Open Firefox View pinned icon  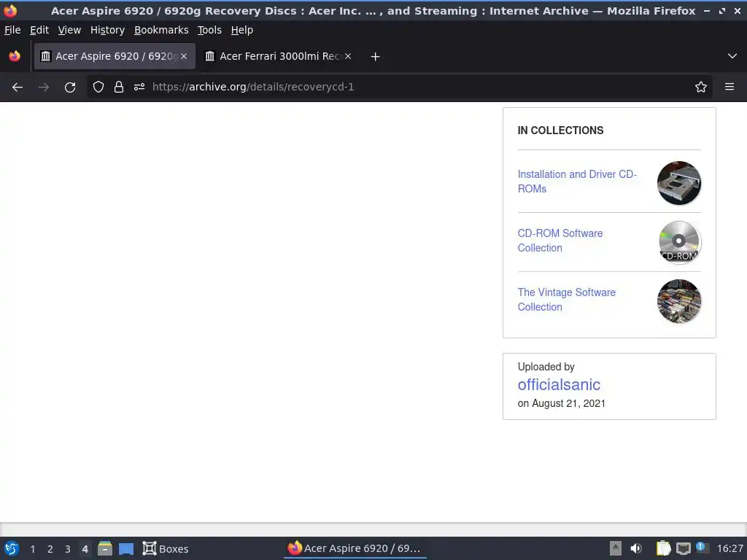click(15, 56)
